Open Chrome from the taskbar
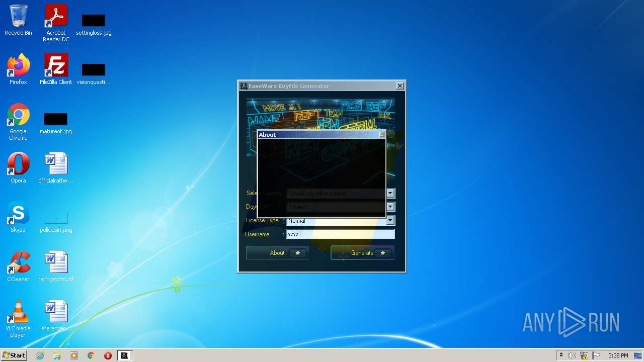This screenshot has width=644, height=362. [91, 355]
